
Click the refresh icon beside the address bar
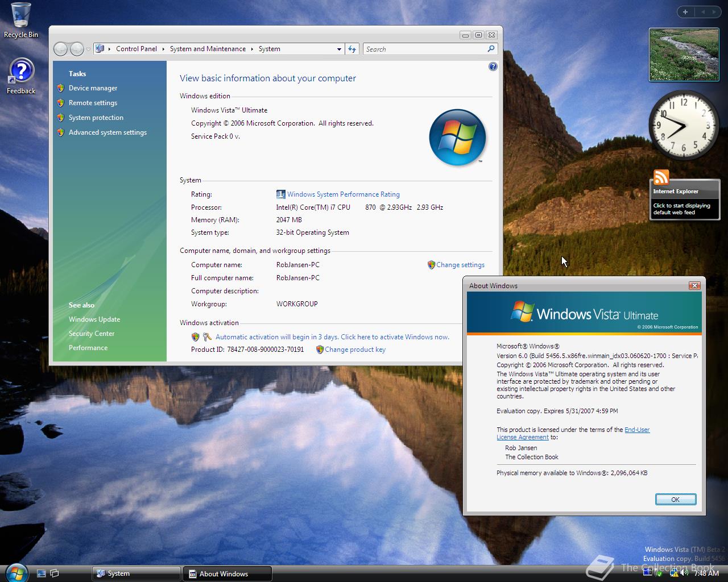tap(351, 49)
